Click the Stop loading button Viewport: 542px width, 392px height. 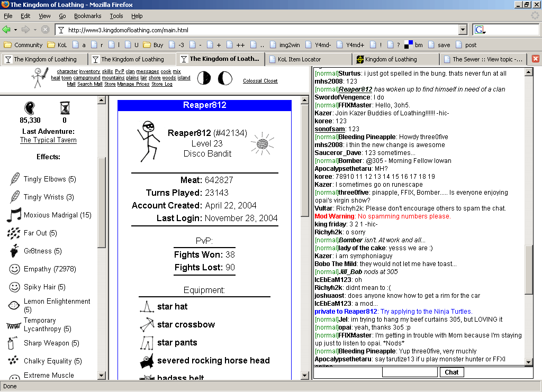point(46,30)
